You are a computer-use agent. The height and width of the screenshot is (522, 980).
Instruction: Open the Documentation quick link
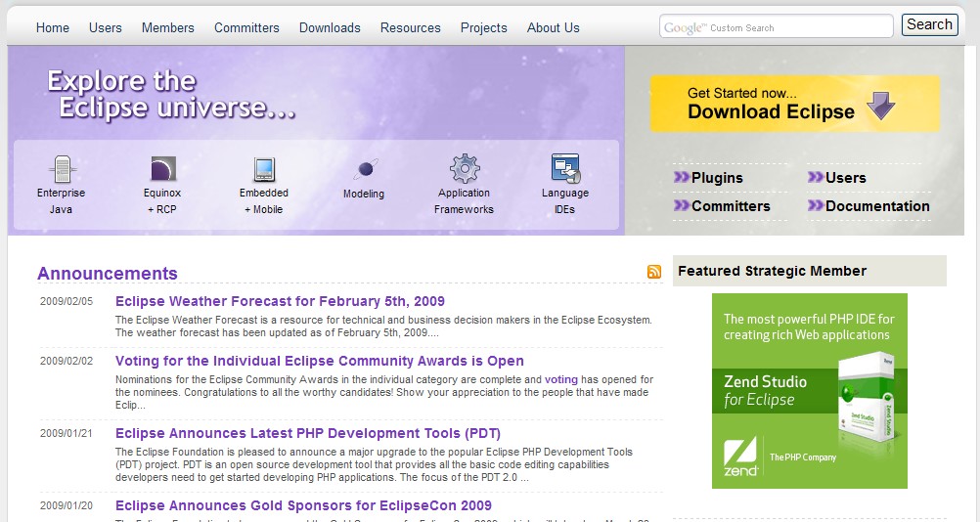(x=877, y=206)
